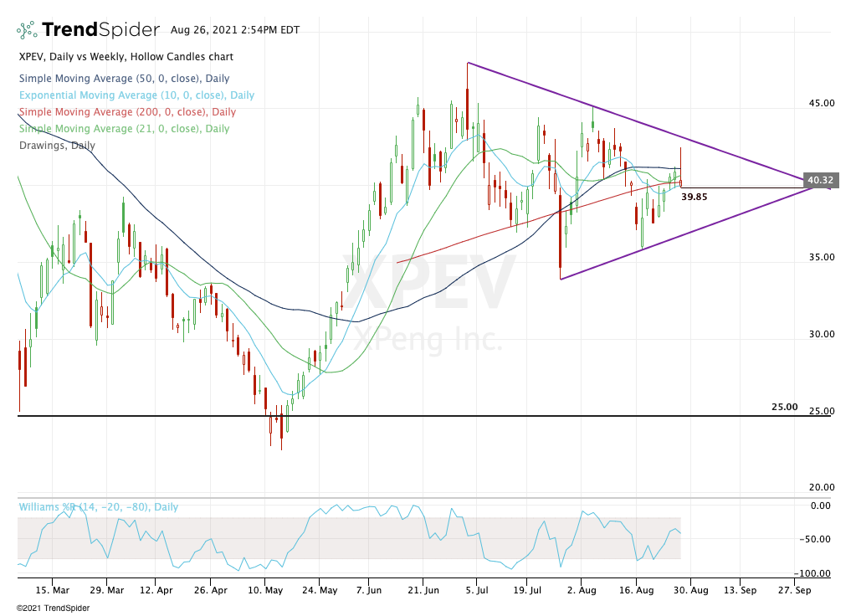Viewport: 856px width, 616px height.
Task: Click the '16. Aug' date axis label
Action: [x=636, y=590]
